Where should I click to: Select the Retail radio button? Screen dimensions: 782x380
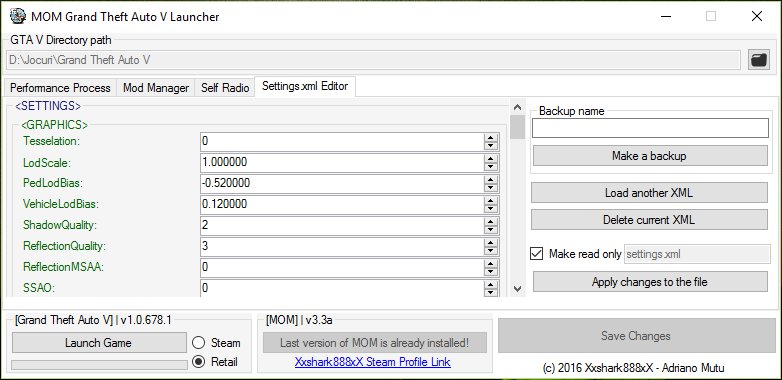tap(198, 362)
